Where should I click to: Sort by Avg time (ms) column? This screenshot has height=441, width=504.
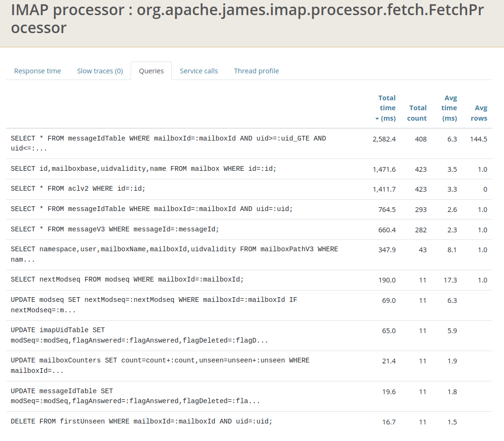(449, 108)
